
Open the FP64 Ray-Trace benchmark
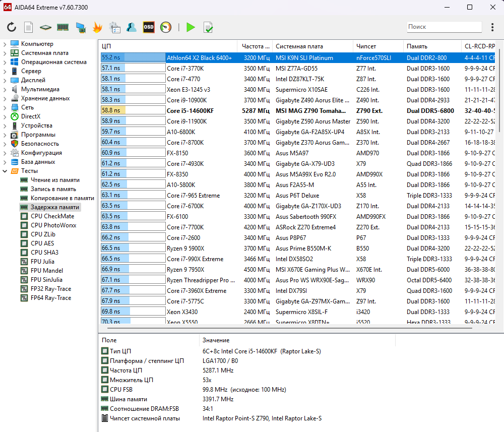coord(51,298)
